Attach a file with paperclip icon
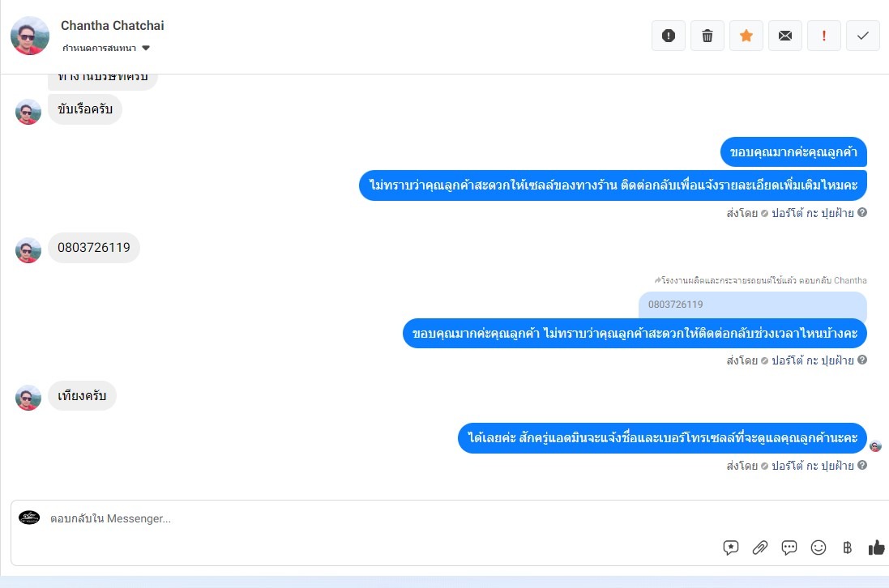This screenshot has width=889, height=588. [x=759, y=548]
